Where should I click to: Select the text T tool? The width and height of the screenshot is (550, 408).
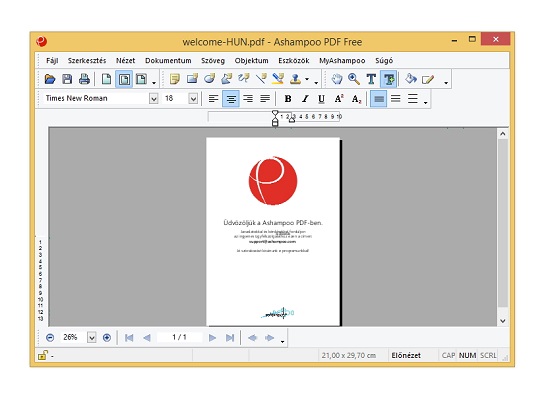coord(371,79)
